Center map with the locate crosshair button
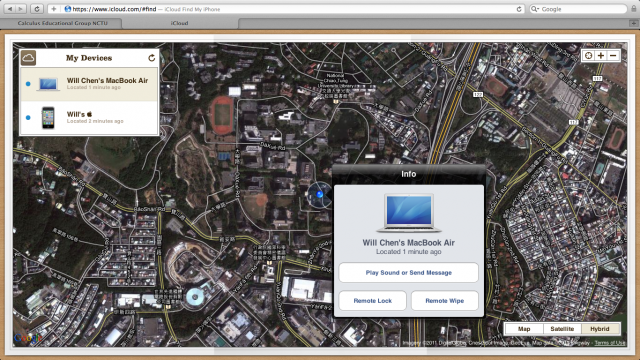640x360 pixels. (x=588, y=56)
